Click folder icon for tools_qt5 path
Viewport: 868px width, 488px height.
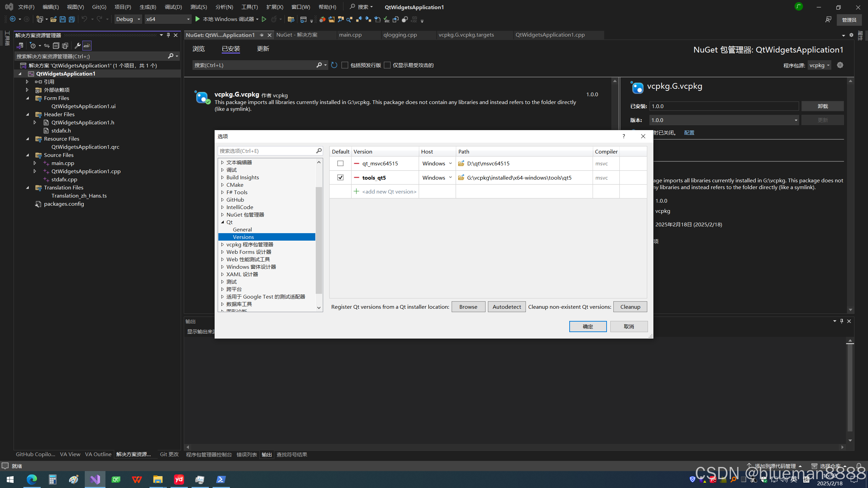(x=461, y=178)
